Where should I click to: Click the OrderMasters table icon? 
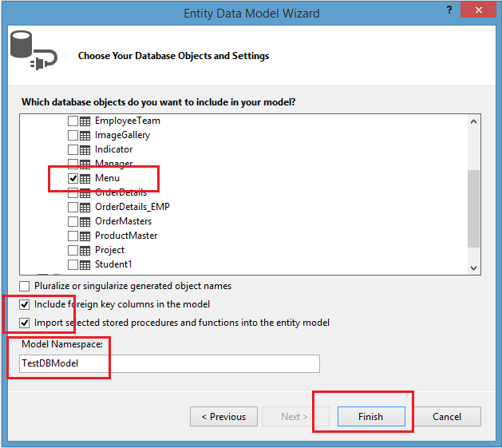85,221
